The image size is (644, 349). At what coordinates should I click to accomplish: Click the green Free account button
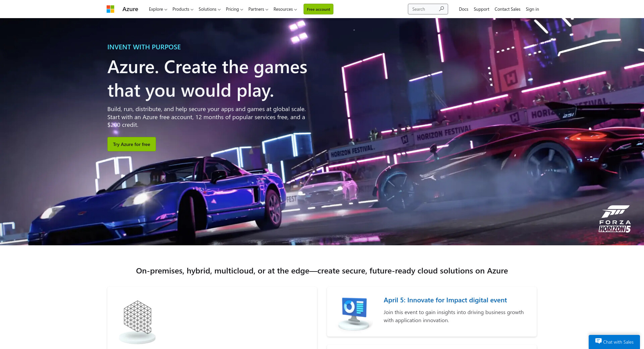tap(318, 9)
